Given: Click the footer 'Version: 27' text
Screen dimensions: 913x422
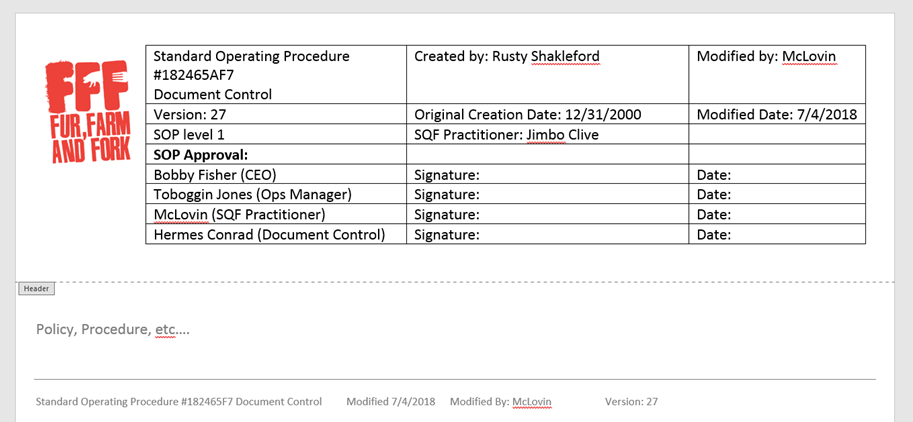Looking at the screenshot, I should coord(631,402).
